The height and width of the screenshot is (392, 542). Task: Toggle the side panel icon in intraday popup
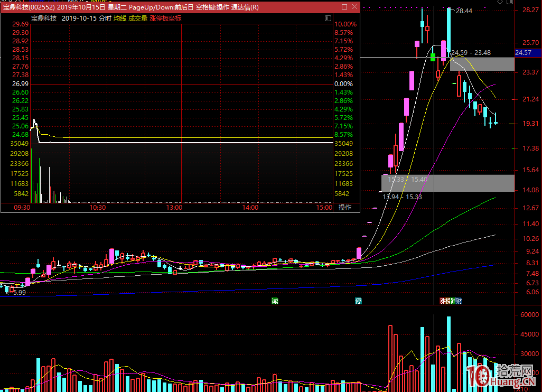click(328, 18)
